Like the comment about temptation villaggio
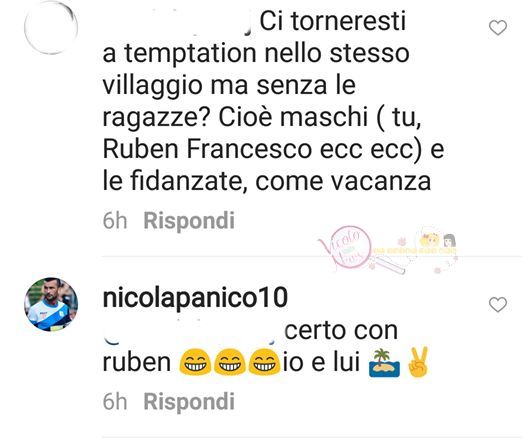The image size is (522, 447). pyautogui.click(x=498, y=28)
